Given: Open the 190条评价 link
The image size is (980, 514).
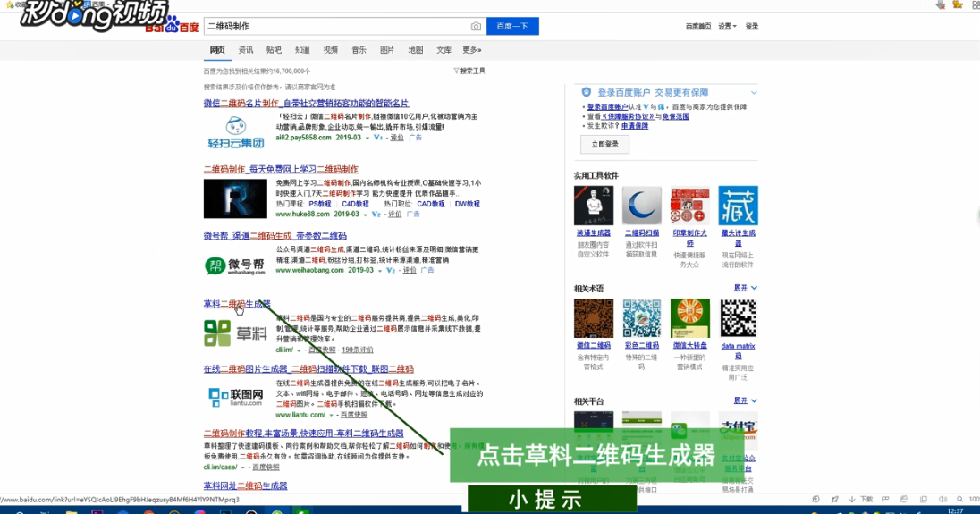Looking at the screenshot, I should point(358,350).
